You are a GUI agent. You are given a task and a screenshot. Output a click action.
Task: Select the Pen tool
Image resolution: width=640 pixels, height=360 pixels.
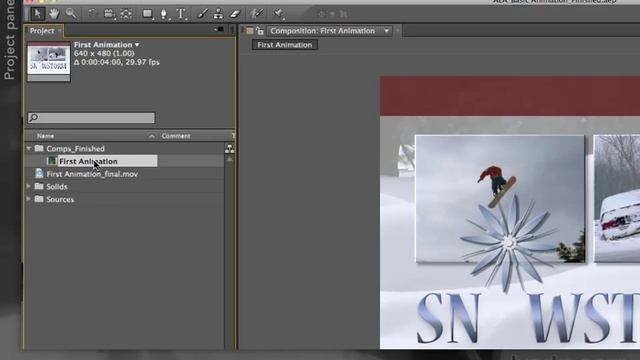click(164, 14)
